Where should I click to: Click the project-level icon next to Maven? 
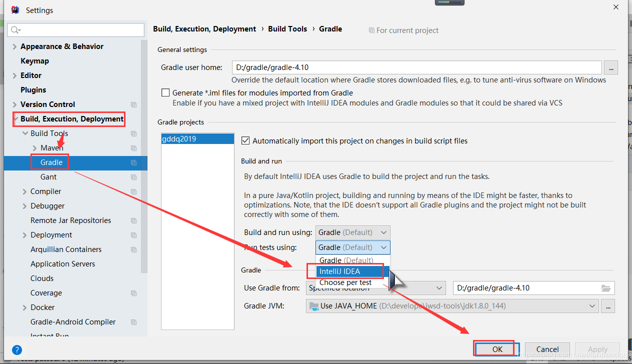click(x=133, y=148)
